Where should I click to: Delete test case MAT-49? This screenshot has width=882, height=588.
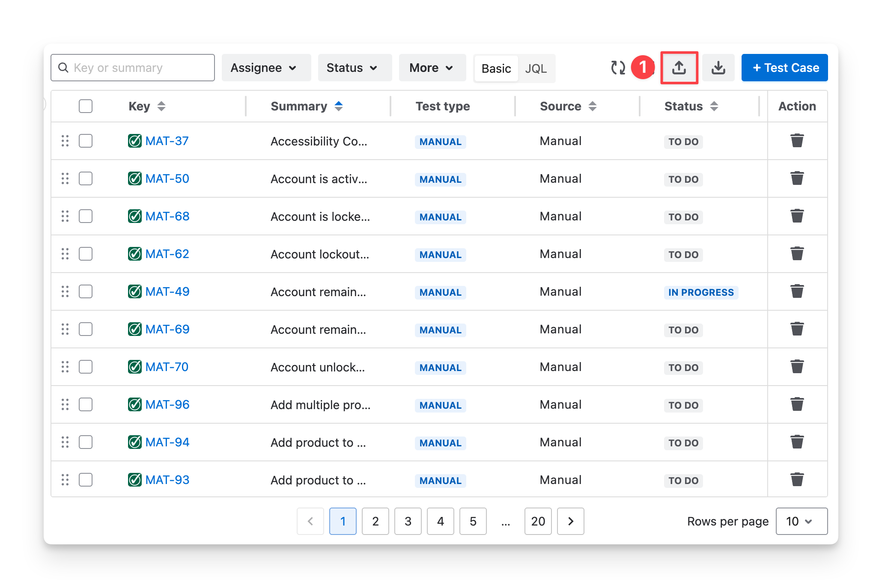click(797, 291)
